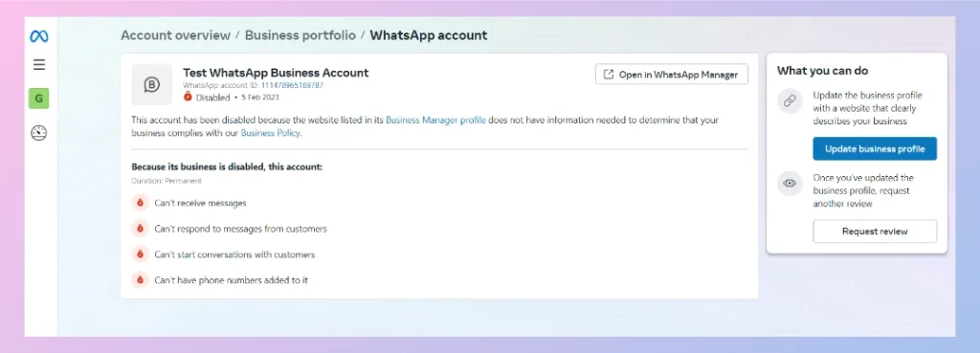Click red icon next to Can't respond to messages
980x353 pixels.
(x=140, y=229)
